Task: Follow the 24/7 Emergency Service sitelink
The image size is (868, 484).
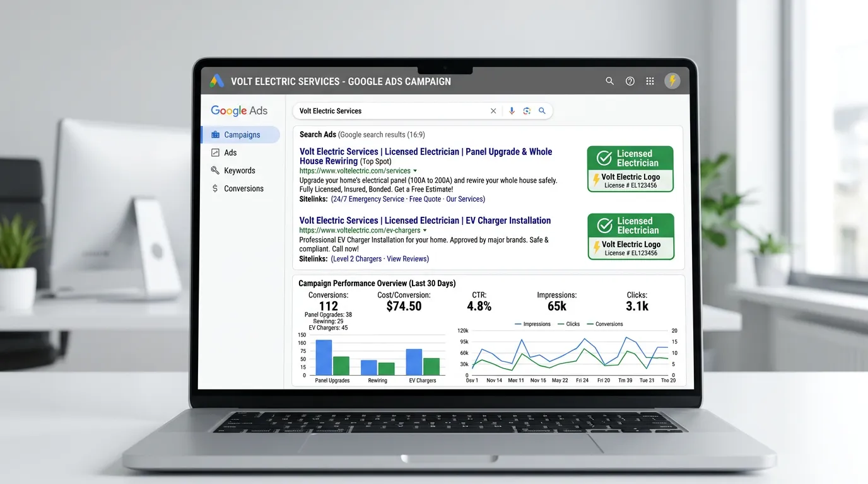Action: [x=368, y=199]
